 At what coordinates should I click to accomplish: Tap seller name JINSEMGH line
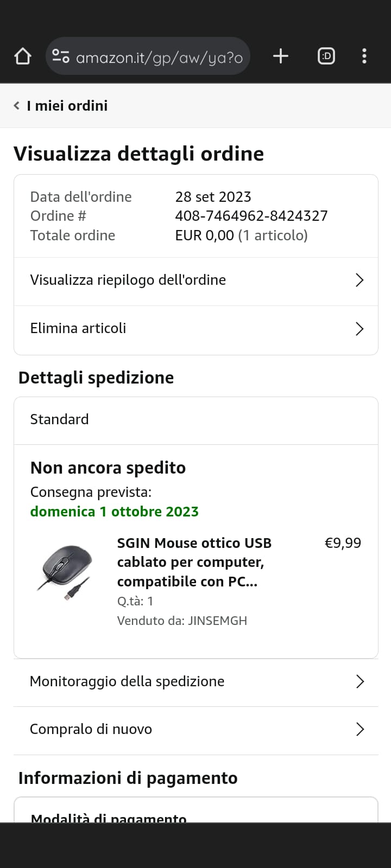coord(182,621)
